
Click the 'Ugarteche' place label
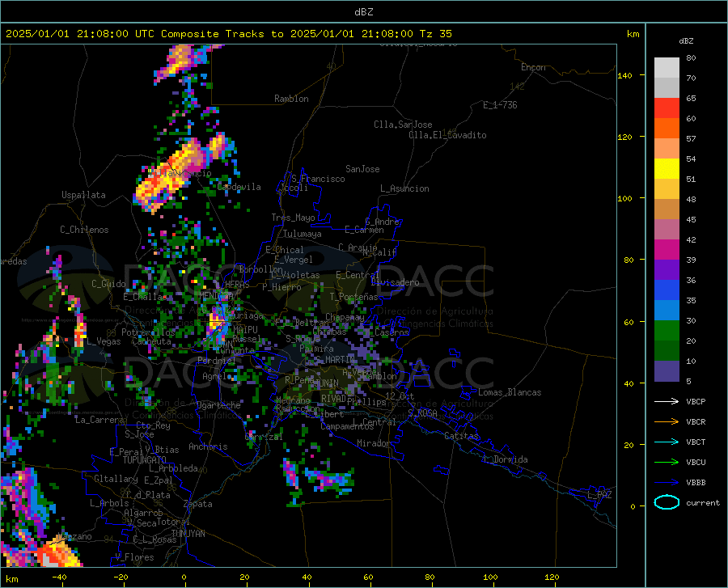point(218,405)
